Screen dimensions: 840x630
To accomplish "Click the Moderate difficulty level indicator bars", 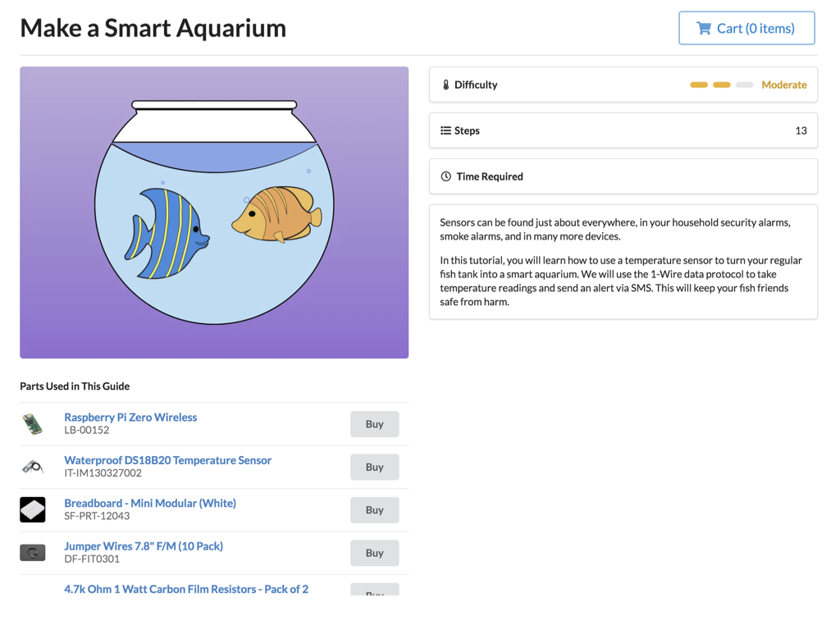I will (x=721, y=84).
